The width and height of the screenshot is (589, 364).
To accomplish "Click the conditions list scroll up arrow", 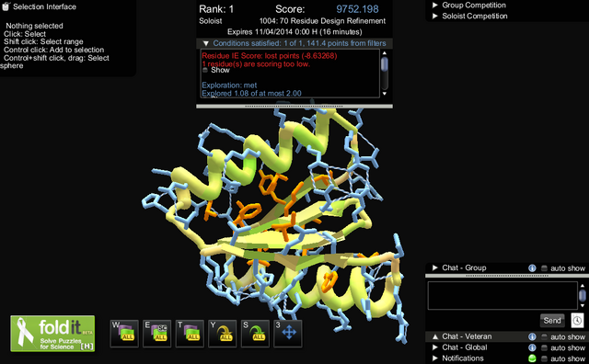I will (385, 53).
